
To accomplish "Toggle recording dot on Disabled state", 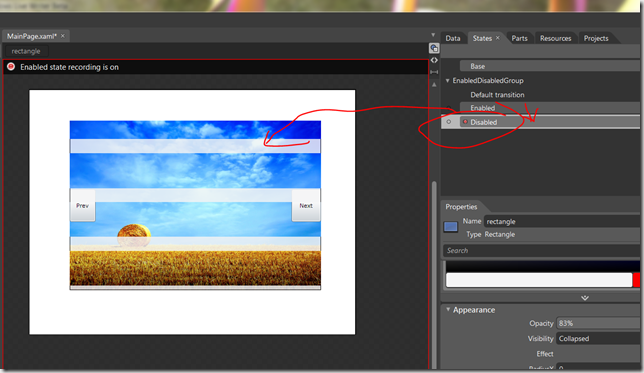I will tap(465, 122).
